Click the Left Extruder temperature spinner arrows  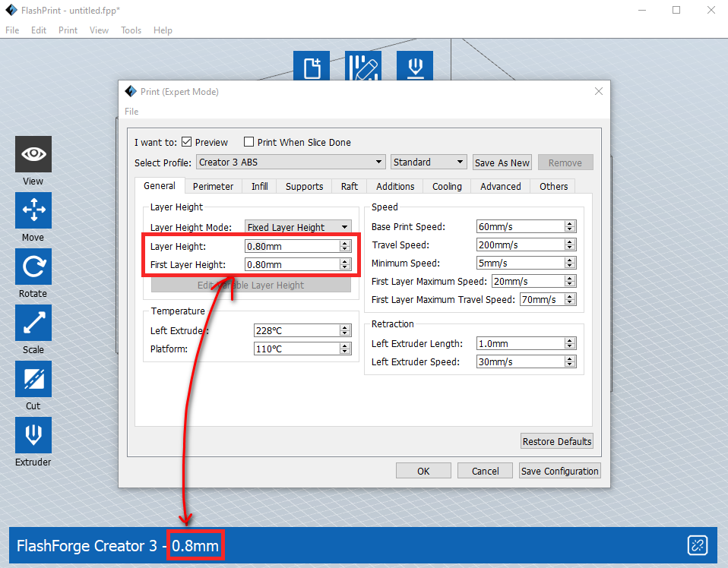coord(345,330)
